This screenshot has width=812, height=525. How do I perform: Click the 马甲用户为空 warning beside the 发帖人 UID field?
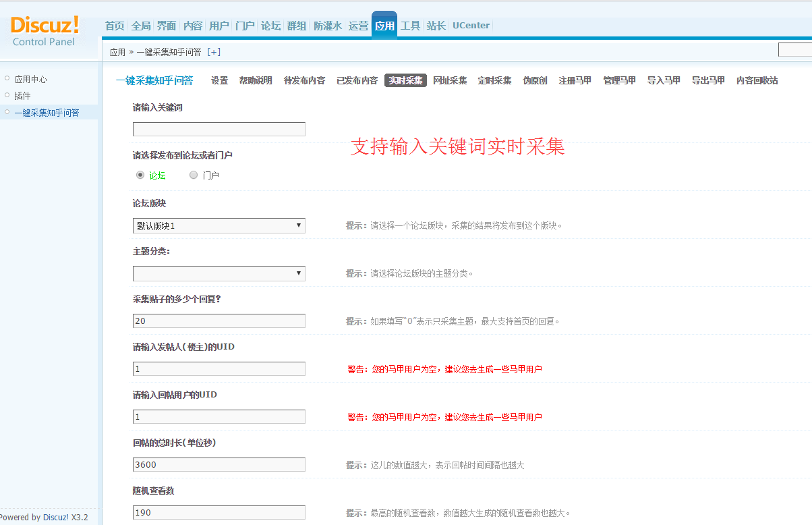pos(445,369)
